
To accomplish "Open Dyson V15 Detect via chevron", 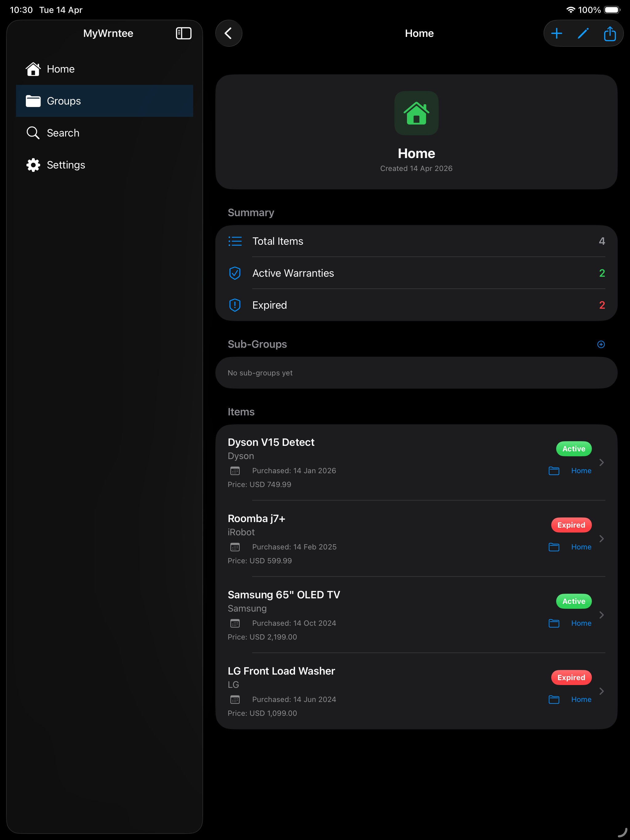I will coord(601,462).
